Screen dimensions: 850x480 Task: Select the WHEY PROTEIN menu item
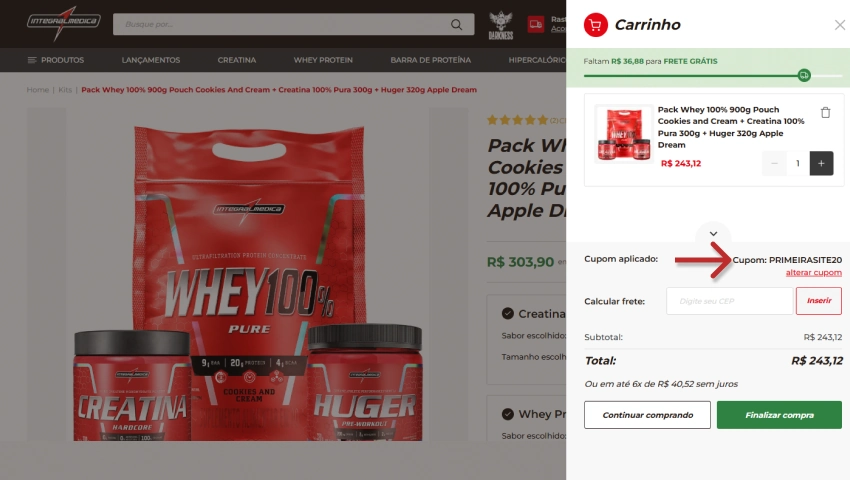click(323, 60)
